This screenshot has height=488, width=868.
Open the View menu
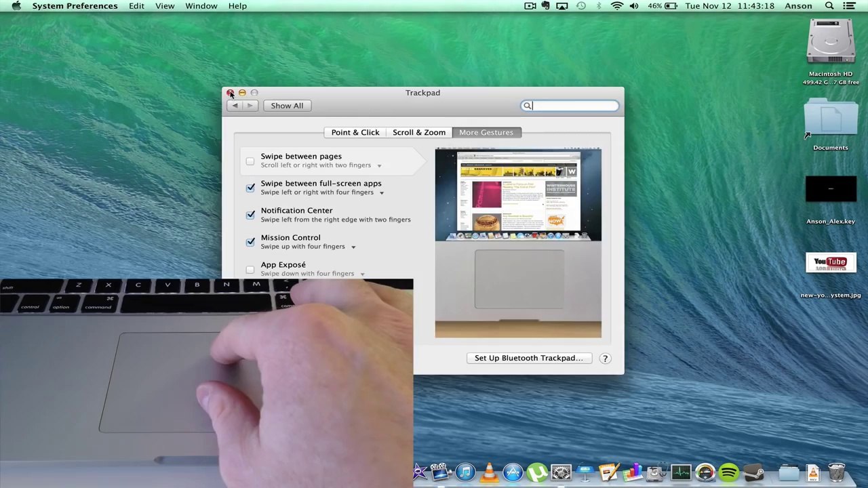coord(165,6)
